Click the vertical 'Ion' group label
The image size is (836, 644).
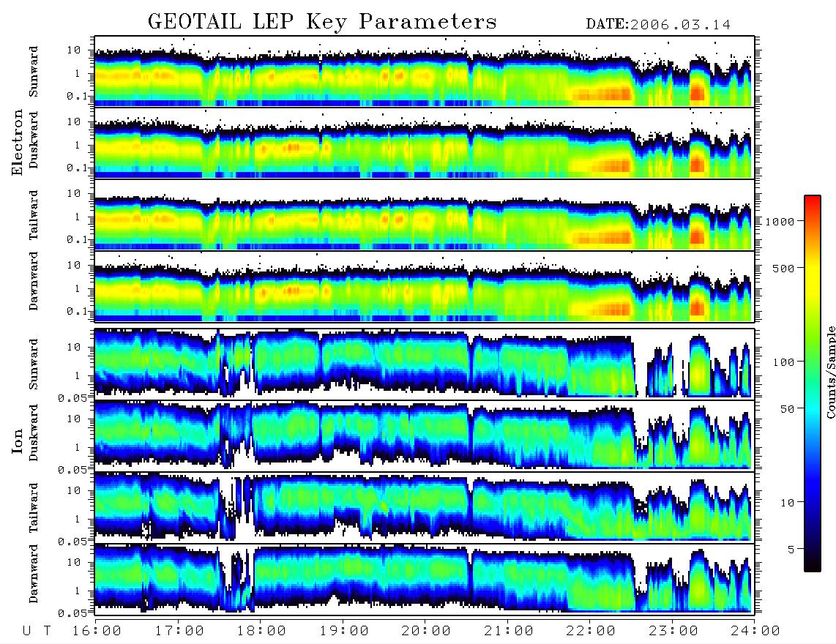18,441
